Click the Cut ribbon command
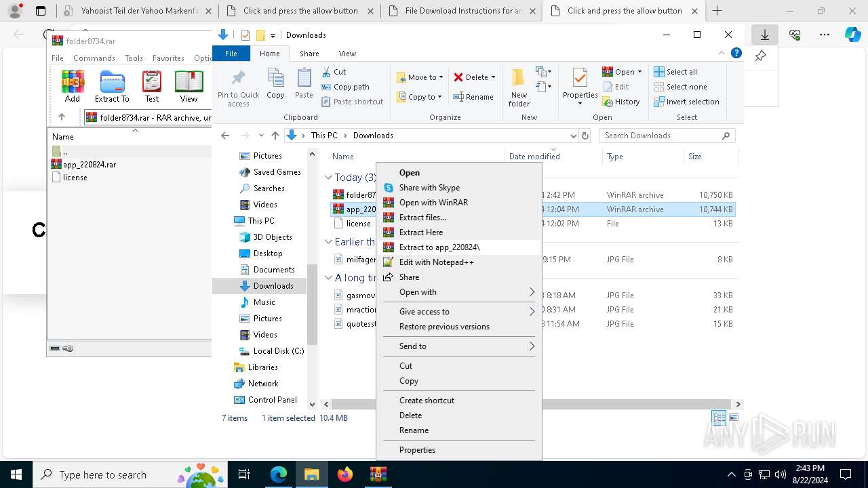 [x=334, y=72]
